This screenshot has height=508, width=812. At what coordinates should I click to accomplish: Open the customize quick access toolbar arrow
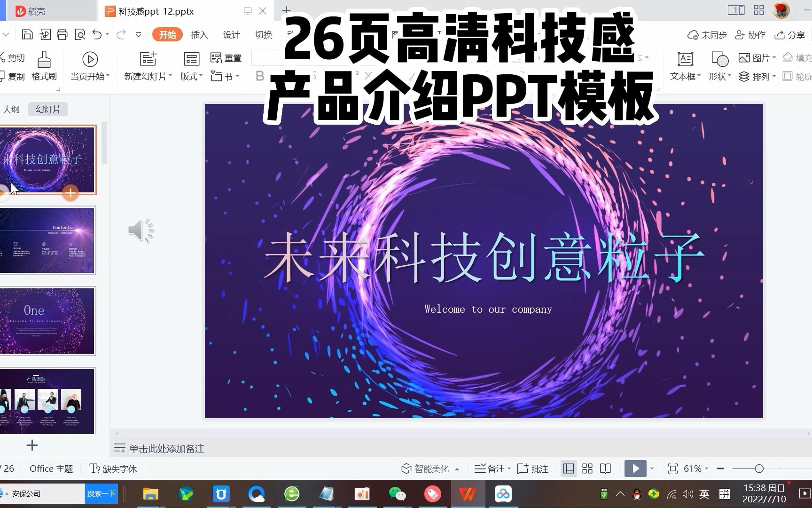138,34
